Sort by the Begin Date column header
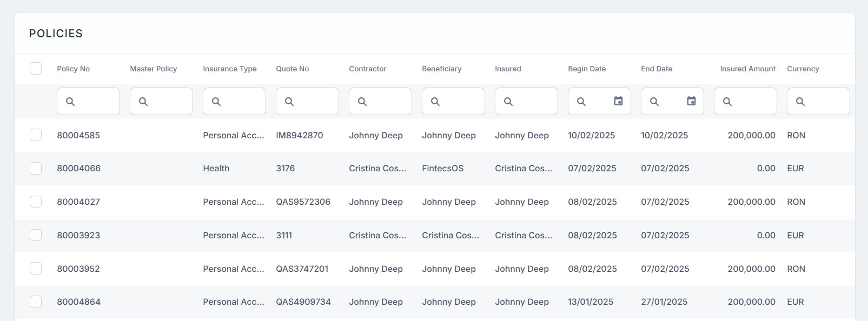The width and height of the screenshot is (868, 321). click(x=587, y=69)
